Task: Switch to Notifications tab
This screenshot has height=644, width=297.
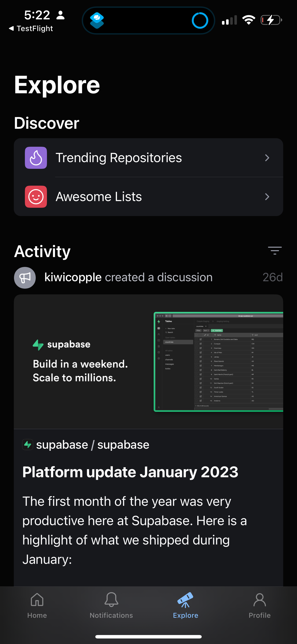Action: [111, 605]
